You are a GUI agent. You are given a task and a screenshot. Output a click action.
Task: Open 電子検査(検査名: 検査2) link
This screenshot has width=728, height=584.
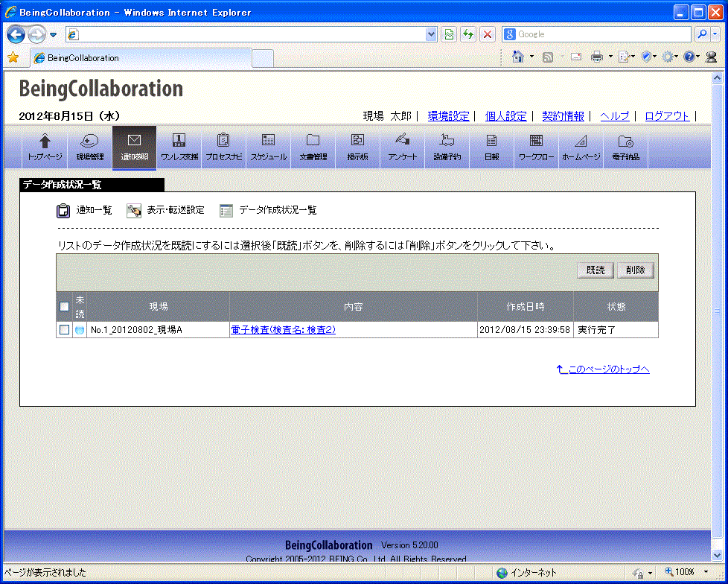click(x=283, y=330)
